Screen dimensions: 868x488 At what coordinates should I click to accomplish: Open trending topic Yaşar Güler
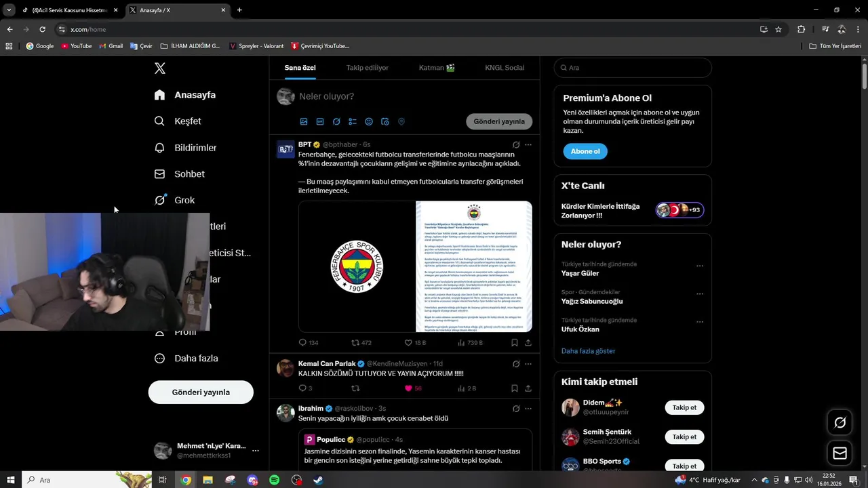(x=580, y=273)
